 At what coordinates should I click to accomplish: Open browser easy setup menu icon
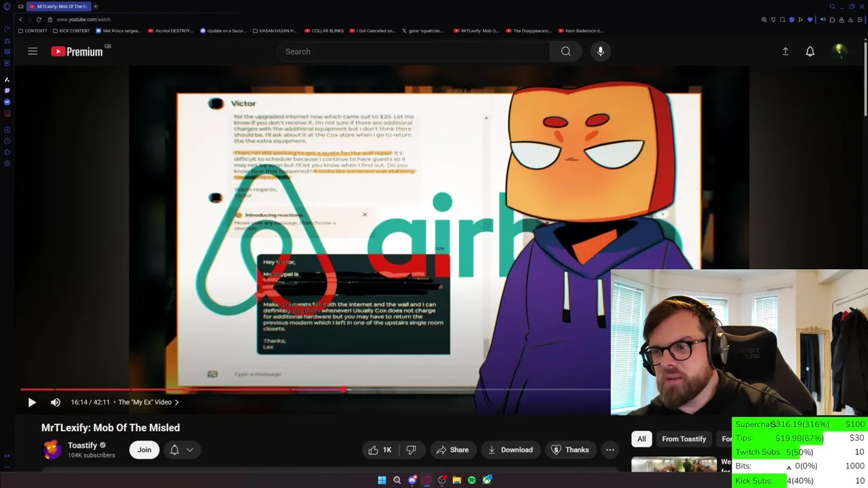click(860, 20)
